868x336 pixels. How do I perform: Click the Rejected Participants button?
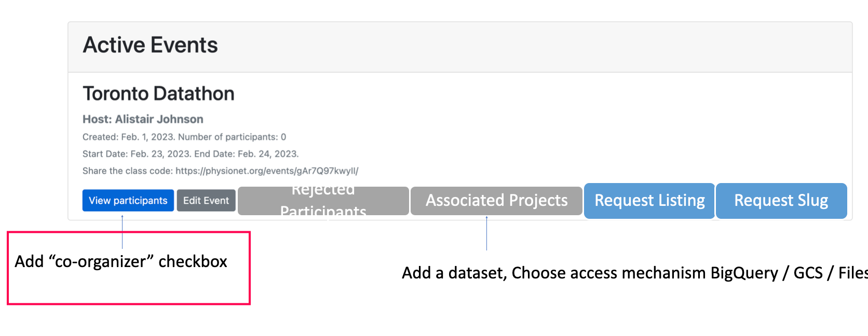[x=322, y=200]
